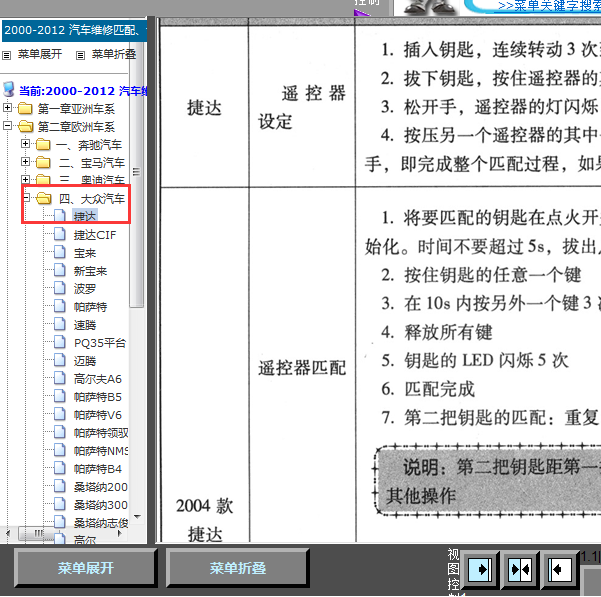Click the 2000-2012 汽车维修匹配 title bar
Screen dimensions: 601x597
click(x=75, y=30)
